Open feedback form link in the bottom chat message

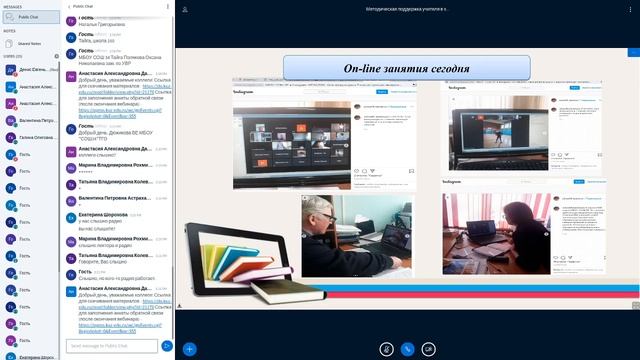click(x=120, y=328)
